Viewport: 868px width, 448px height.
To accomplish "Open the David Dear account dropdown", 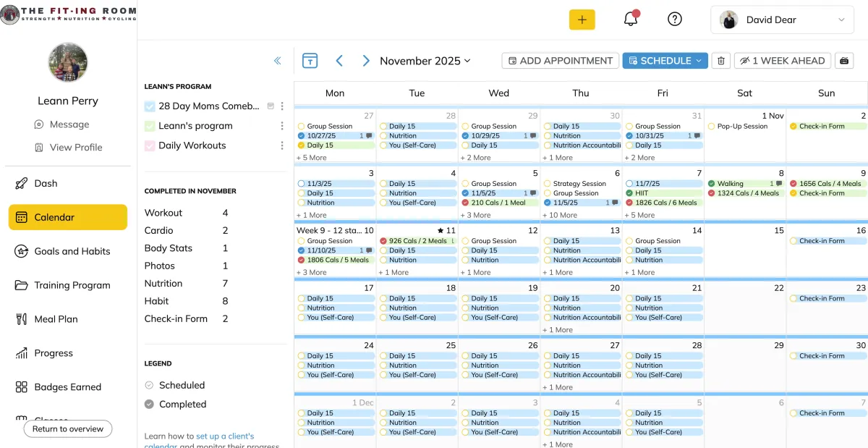I will [x=782, y=20].
